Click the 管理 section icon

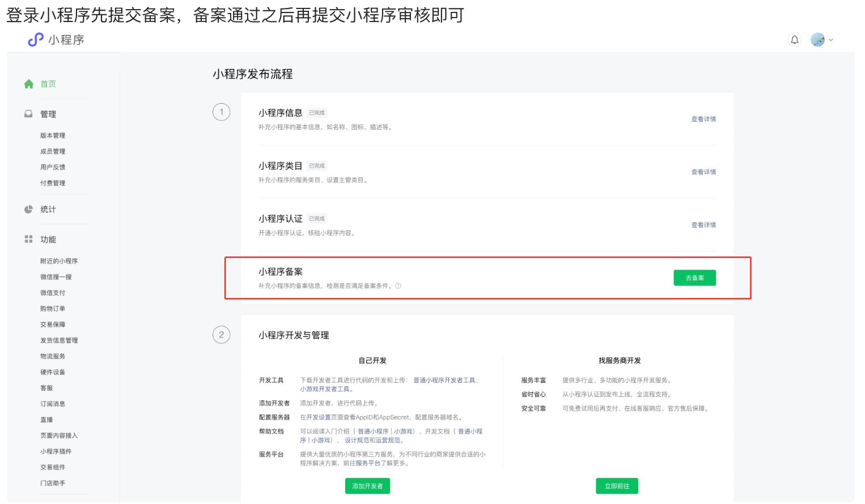pyautogui.click(x=28, y=114)
